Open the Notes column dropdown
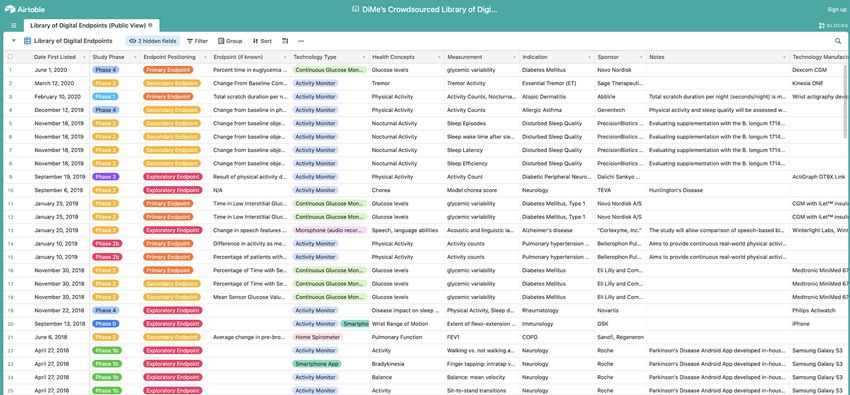850x395 pixels. coord(783,57)
